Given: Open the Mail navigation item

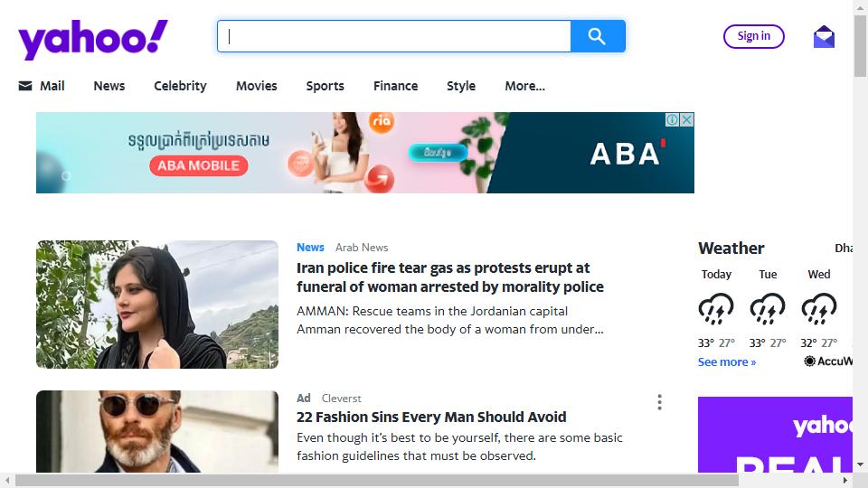Looking at the screenshot, I should click(42, 87).
